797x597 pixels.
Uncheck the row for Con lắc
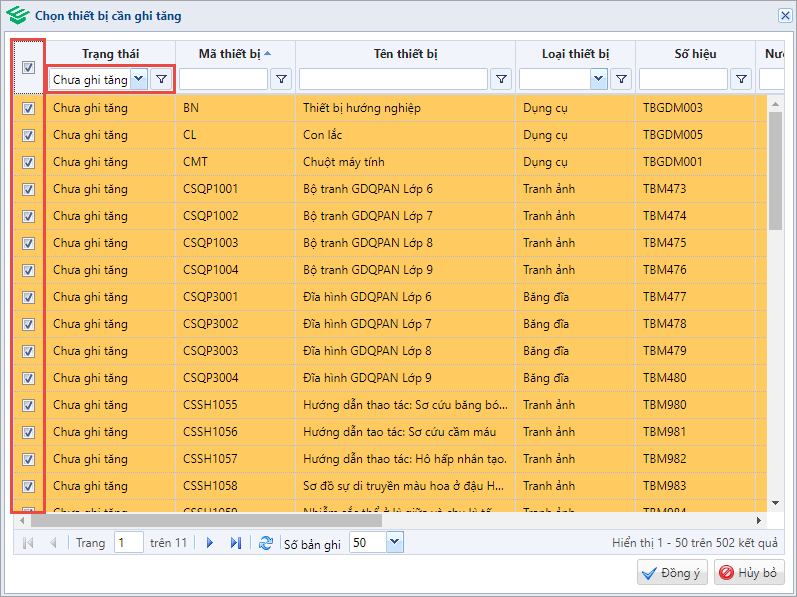tap(28, 135)
